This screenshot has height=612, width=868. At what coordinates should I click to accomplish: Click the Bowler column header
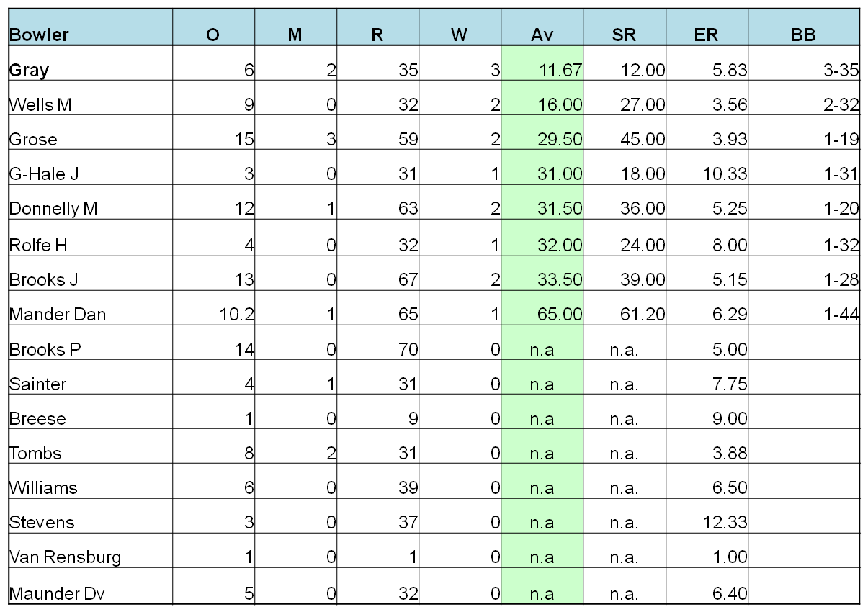[90, 35]
